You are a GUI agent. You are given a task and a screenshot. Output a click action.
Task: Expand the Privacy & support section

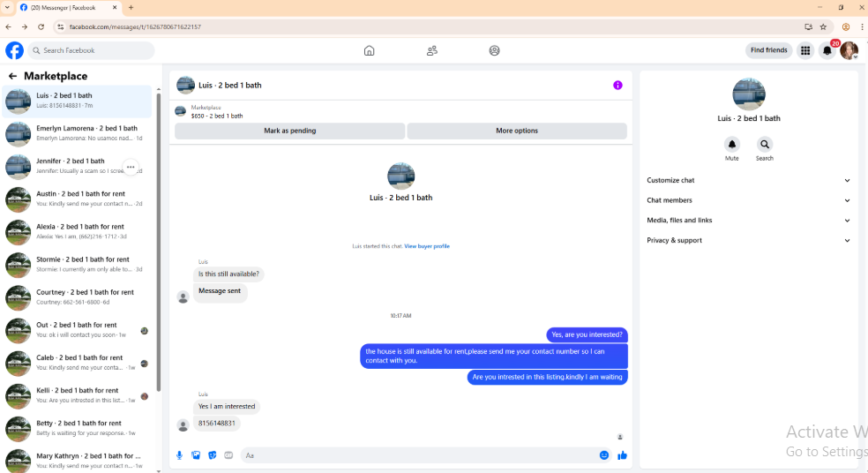pos(748,240)
